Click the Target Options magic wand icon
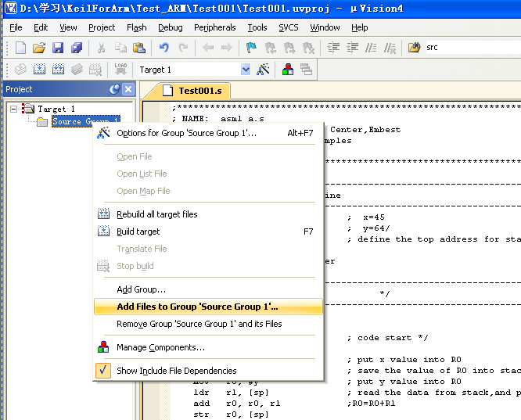521x420 pixels. tap(264, 70)
